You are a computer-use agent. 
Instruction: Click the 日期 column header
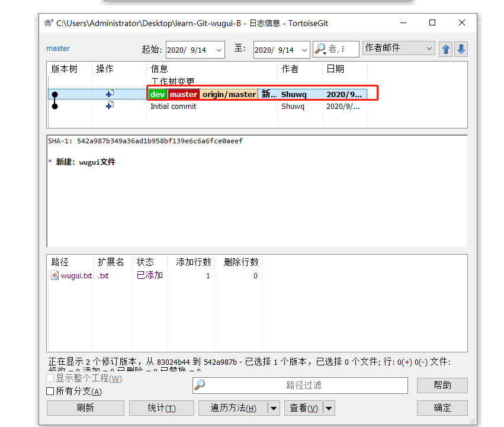(345, 69)
